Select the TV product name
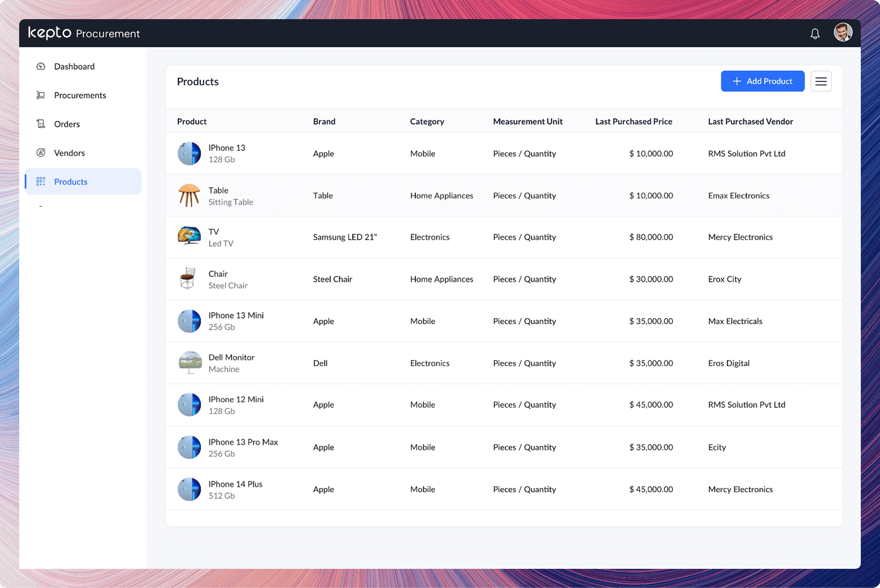This screenshot has height=588, width=880. click(213, 232)
